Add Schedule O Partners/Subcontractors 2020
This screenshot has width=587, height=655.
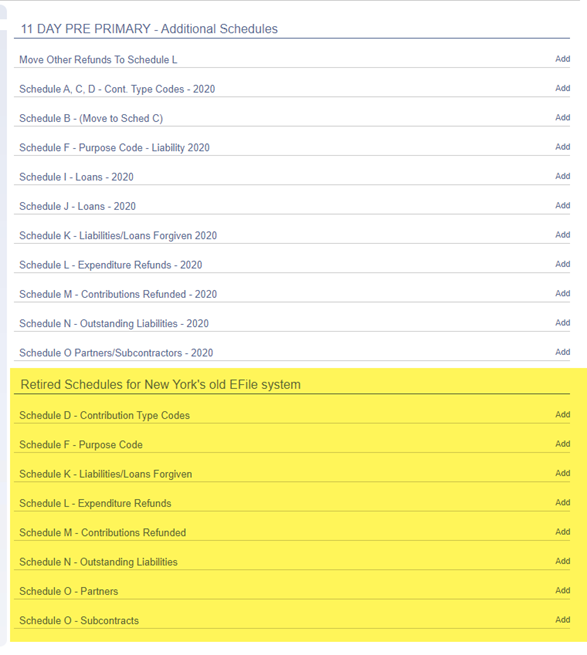[x=562, y=352]
